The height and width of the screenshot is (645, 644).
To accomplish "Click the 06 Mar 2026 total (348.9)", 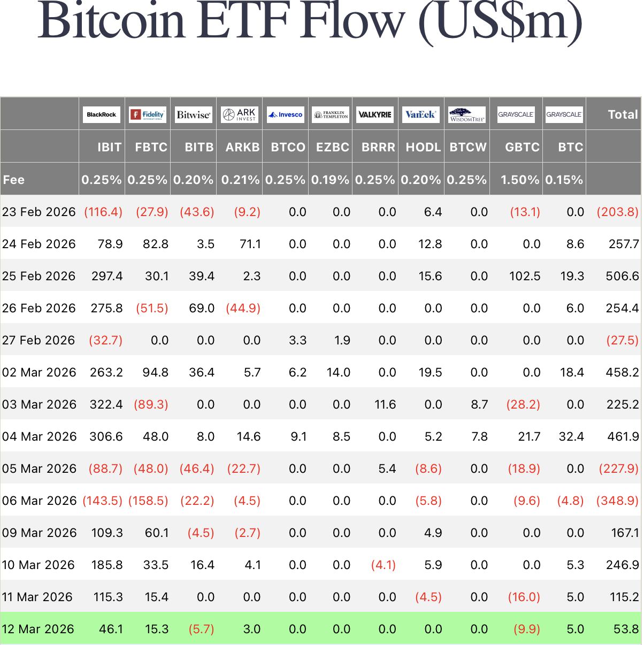I will (617, 501).
